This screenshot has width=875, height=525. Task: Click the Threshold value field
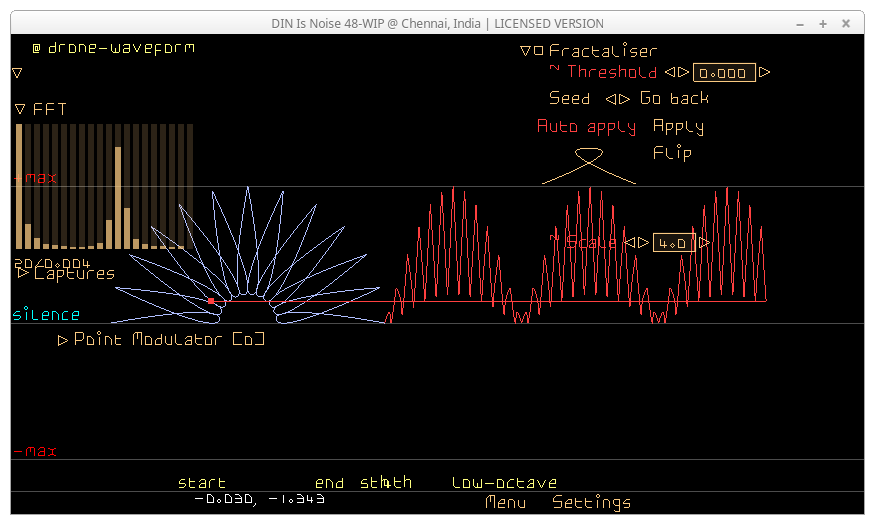click(x=724, y=73)
